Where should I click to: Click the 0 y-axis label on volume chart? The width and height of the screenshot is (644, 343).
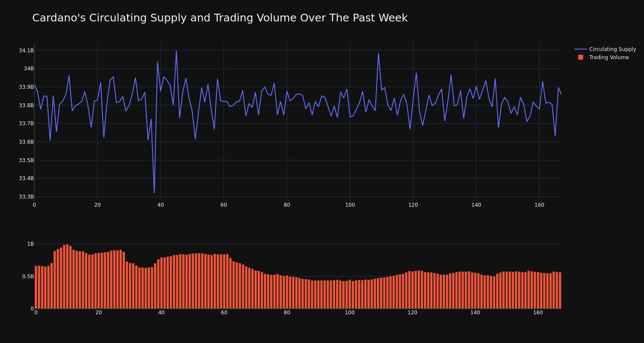pos(32,309)
